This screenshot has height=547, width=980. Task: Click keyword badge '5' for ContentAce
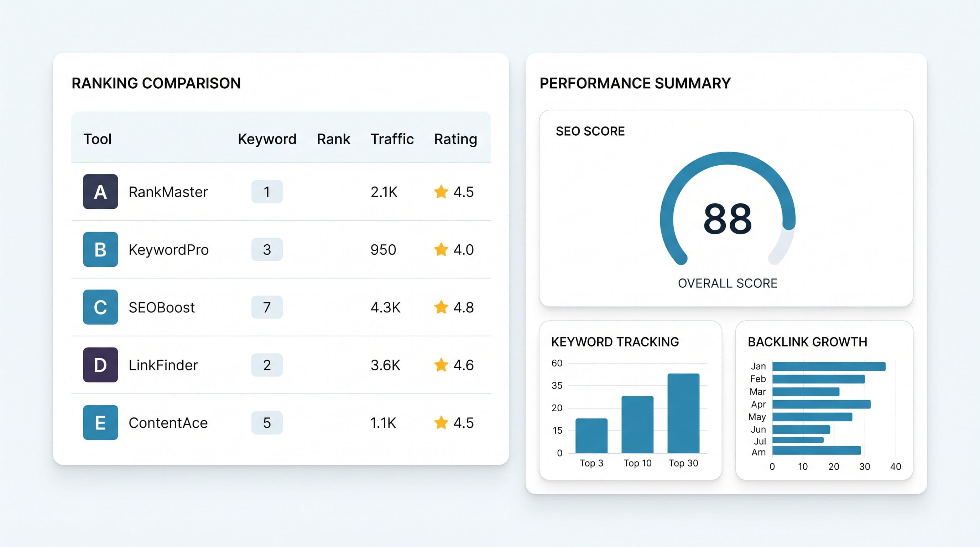(x=267, y=423)
